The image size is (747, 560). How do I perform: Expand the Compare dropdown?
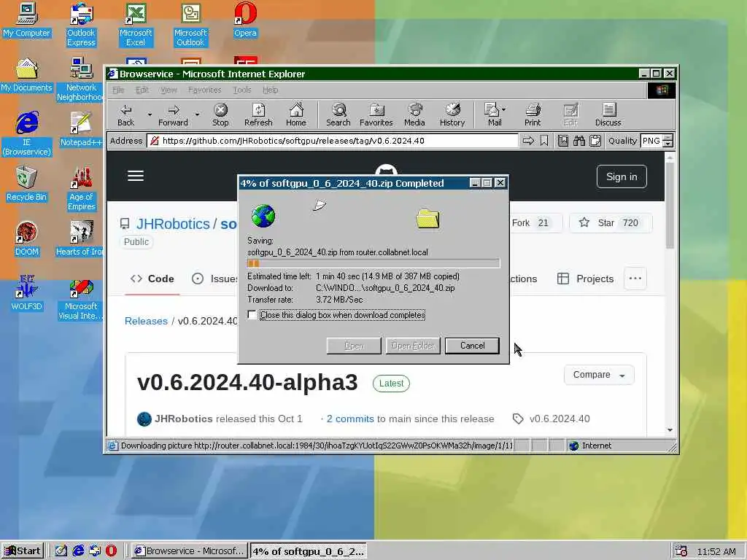point(599,375)
